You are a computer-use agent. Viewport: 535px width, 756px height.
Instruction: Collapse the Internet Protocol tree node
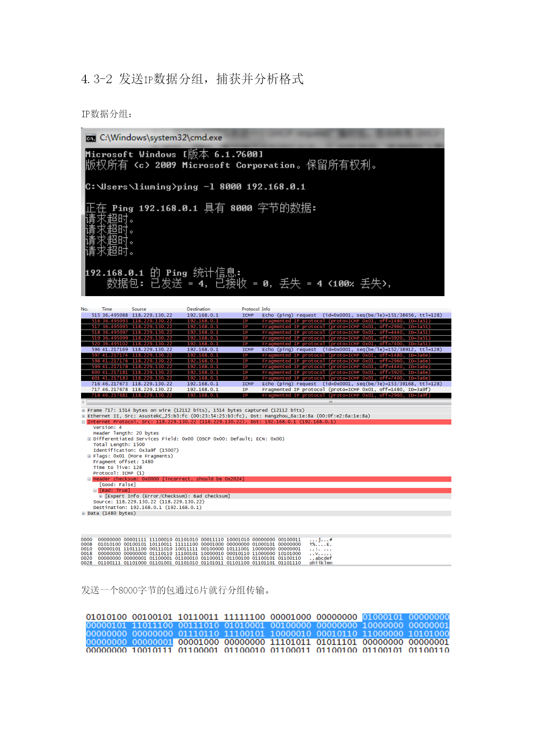[x=83, y=422]
